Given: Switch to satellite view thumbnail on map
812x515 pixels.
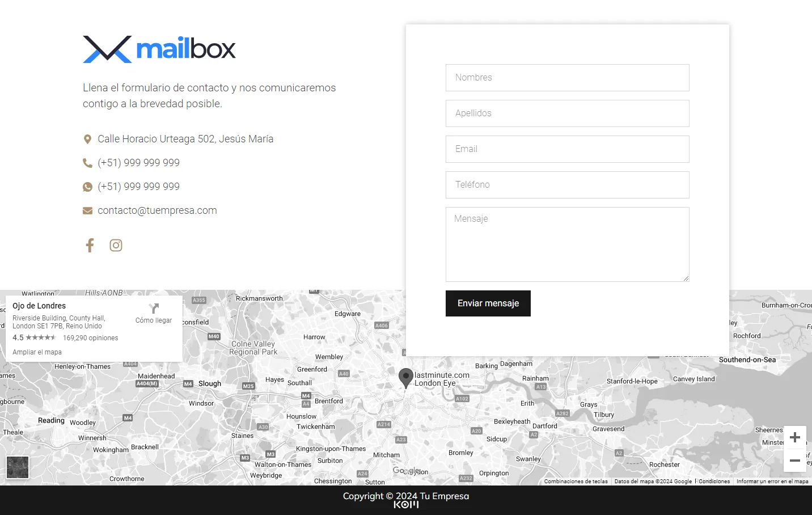Looking at the screenshot, I should click(18, 467).
